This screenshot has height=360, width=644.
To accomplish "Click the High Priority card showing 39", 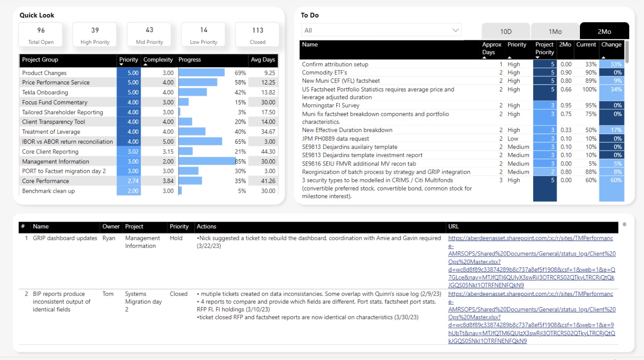I will (95, 35).
